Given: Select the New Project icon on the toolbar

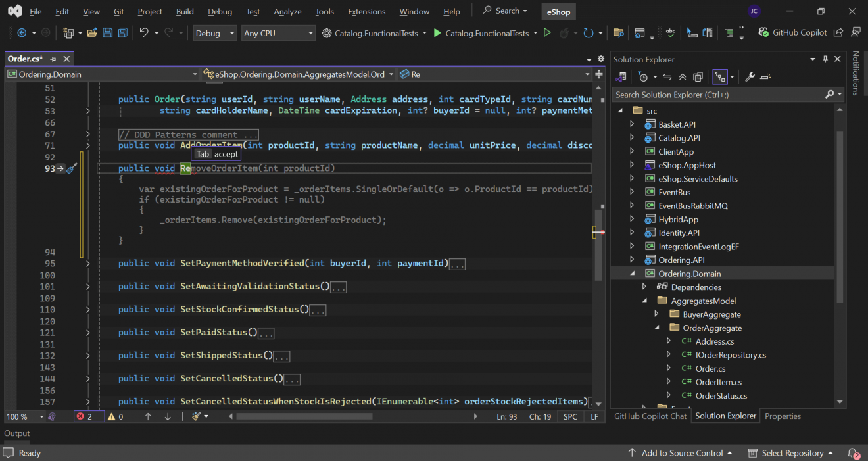Looking at the screenshot, I should [x=68, y=32].
